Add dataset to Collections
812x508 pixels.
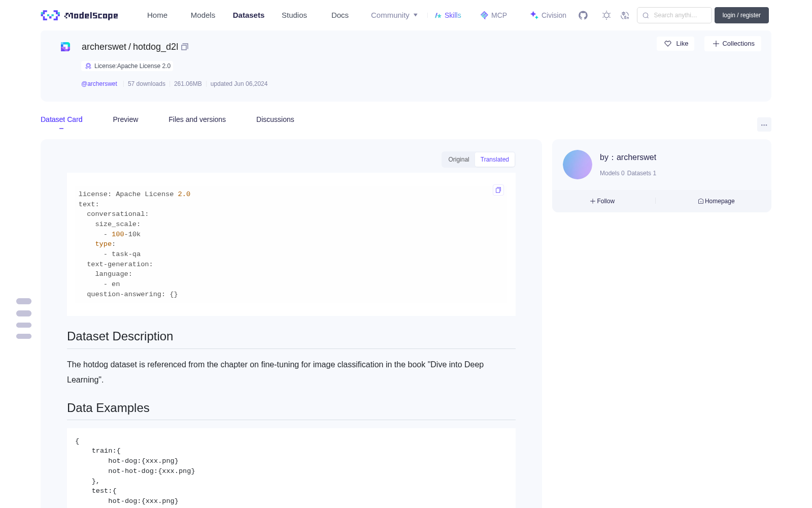tap(733, 44)
